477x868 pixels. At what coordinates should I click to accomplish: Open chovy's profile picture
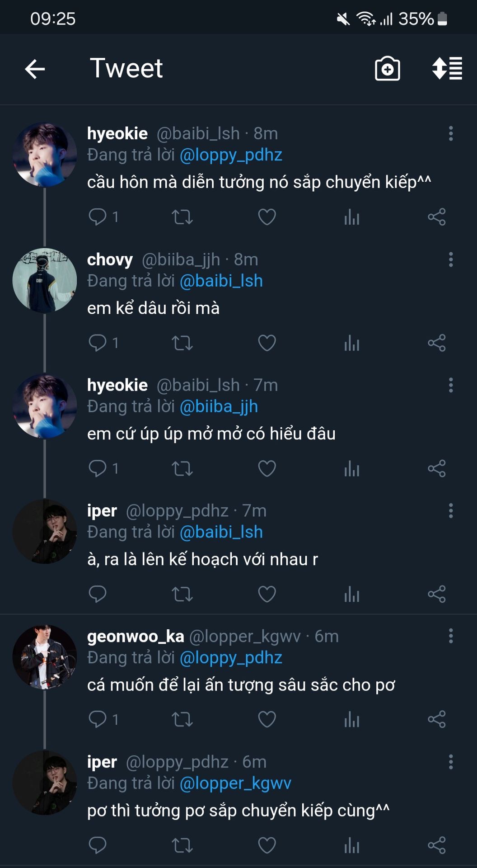coord(44,280)
